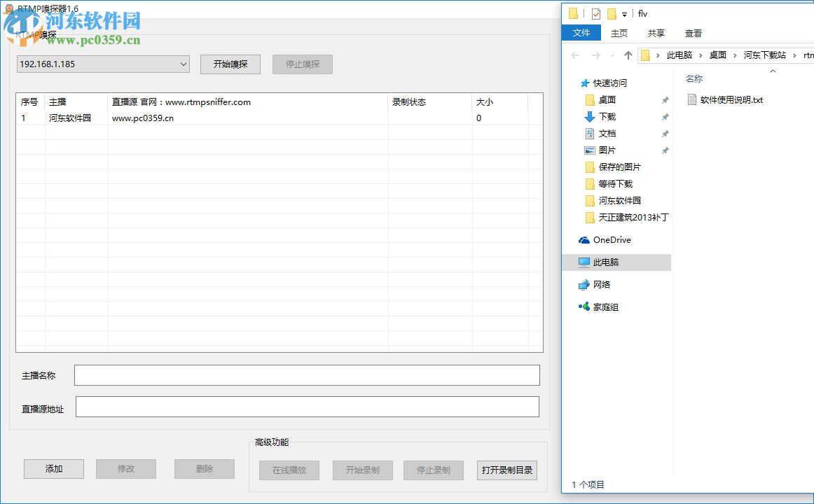814x504 pixels.
Task: Open the Quick Access Toolbar customization dropdown
Action: 624,14
